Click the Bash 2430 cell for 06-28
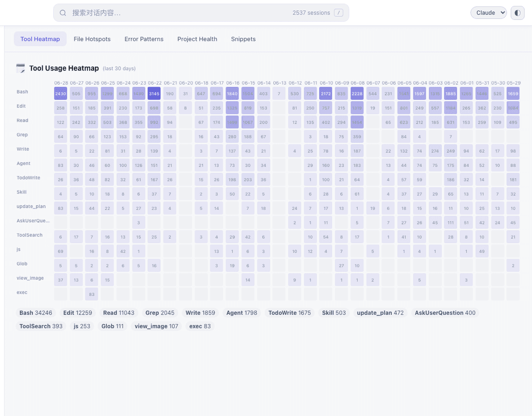 [61, 94]
